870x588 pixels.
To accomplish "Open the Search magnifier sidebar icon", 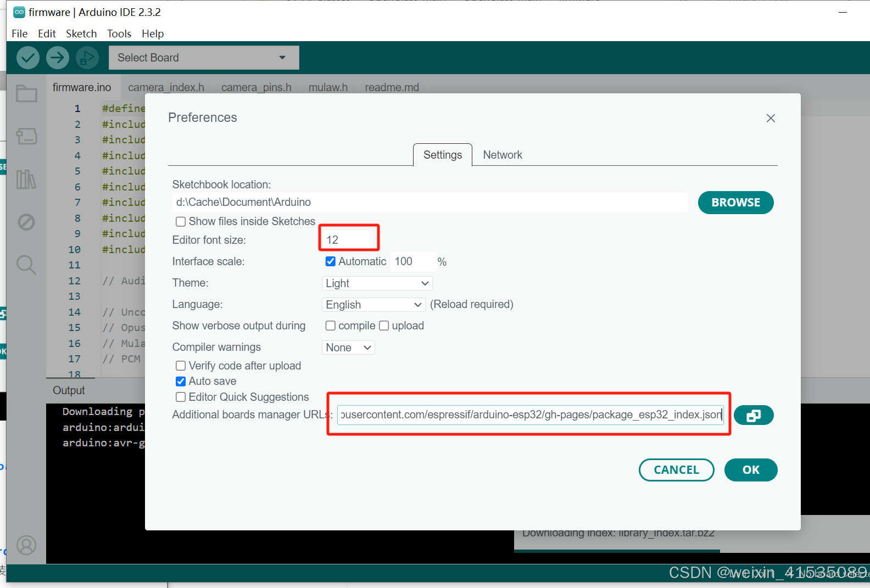I will [x=26, y=265].
